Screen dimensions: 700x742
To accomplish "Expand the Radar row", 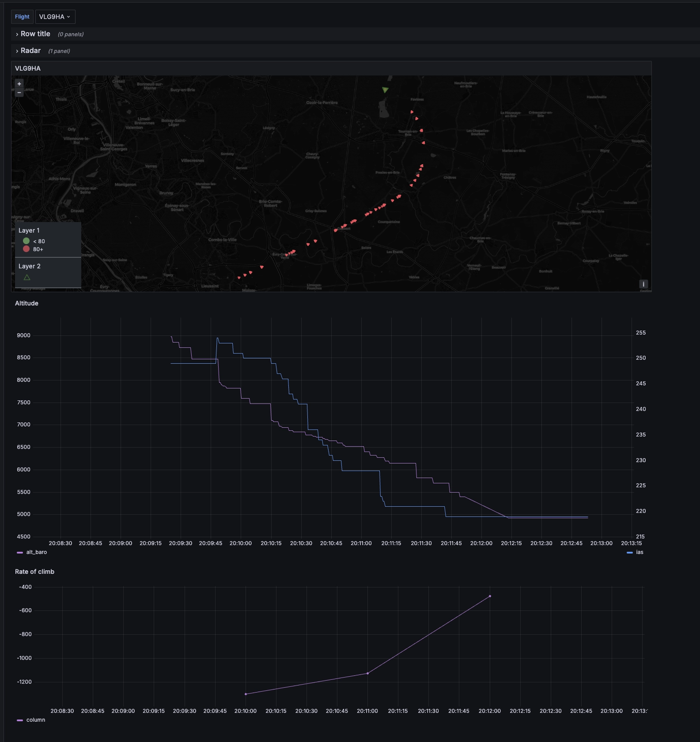I will coord(30,51).
